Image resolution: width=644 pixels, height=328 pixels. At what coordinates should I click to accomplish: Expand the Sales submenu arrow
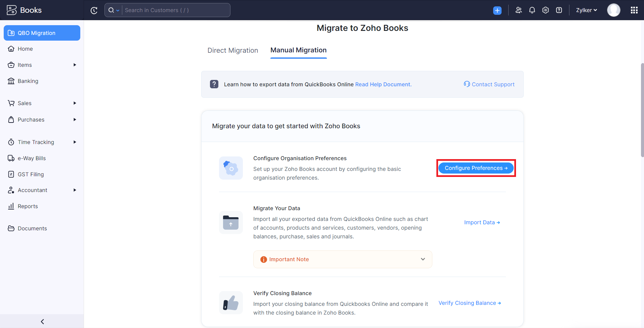[75, 103]
